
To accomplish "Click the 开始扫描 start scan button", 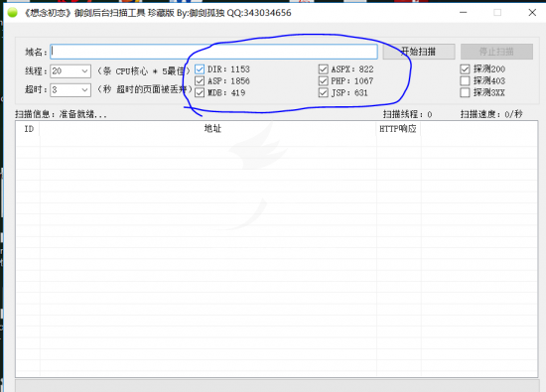I will pos(419,52).
